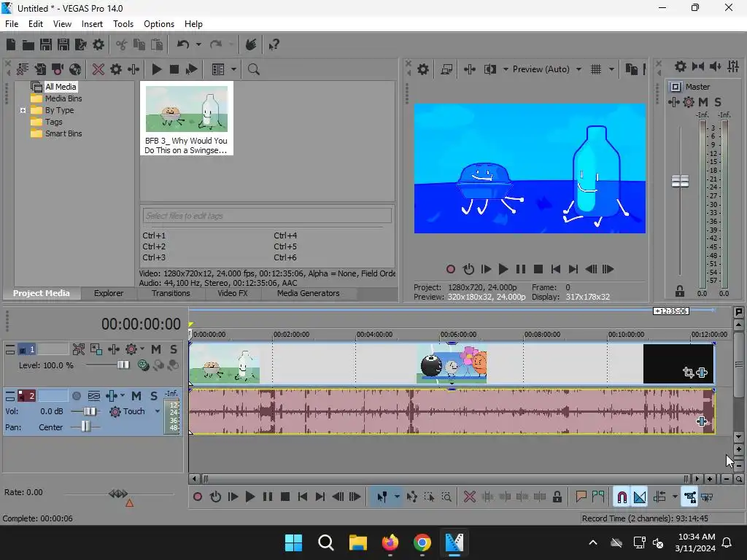Viewport: 747px width, 560px height.
Task: Click Pause under video preview
Action: (x=521, y=269)
